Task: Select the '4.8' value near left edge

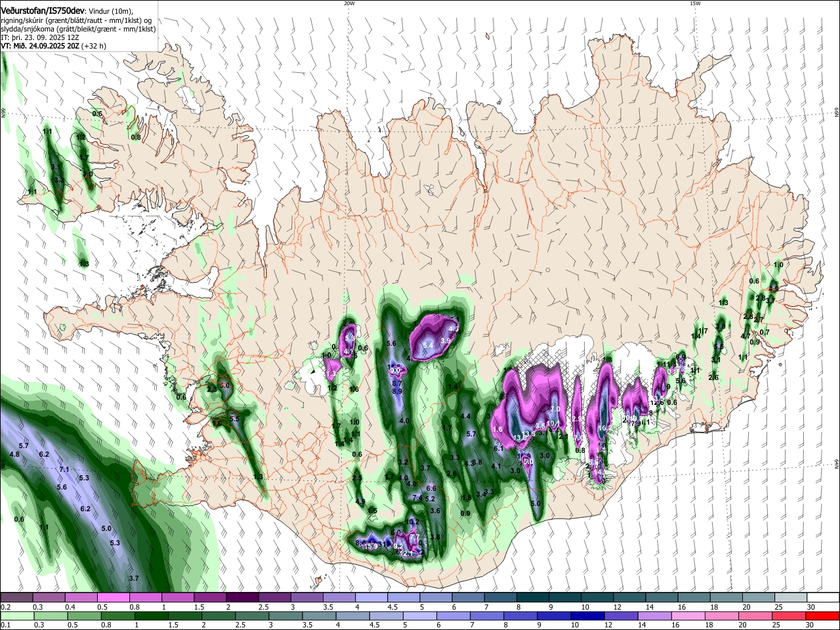Action: tap(14, 454)
